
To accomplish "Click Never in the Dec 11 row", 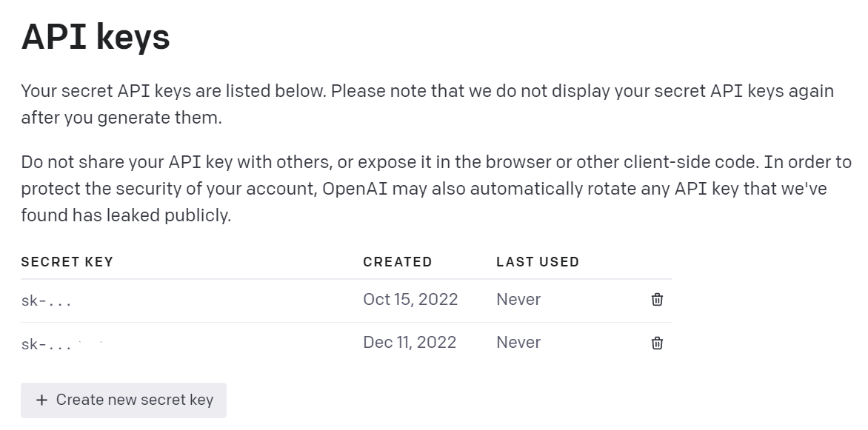I will (518, 343).
